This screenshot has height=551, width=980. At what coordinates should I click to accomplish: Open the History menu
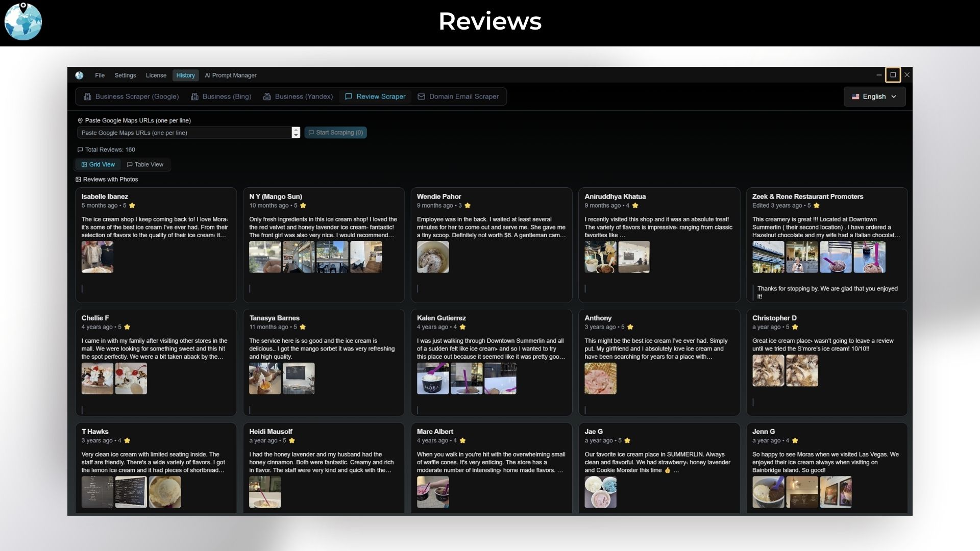point(185,76)
